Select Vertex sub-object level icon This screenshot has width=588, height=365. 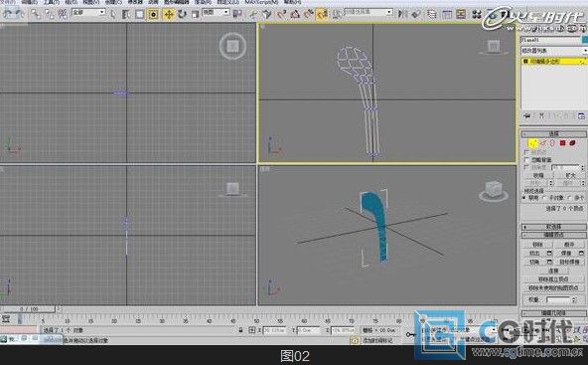[x=532, y=143]
